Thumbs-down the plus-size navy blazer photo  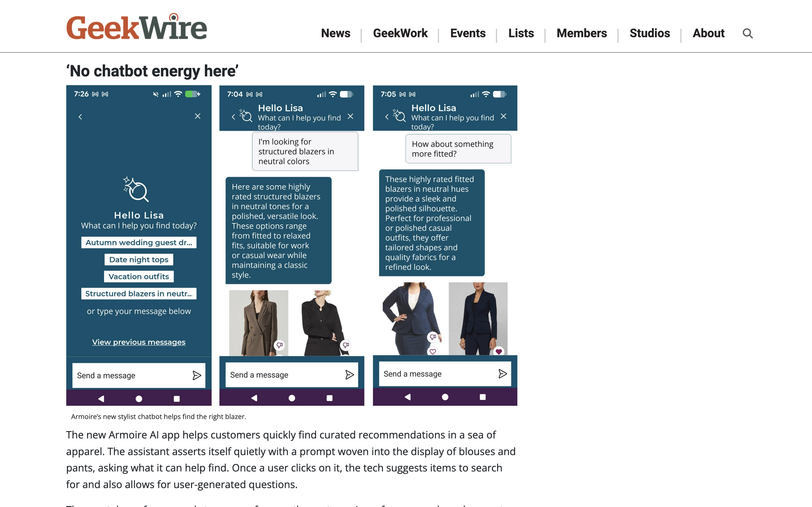[x=433, y=337]
